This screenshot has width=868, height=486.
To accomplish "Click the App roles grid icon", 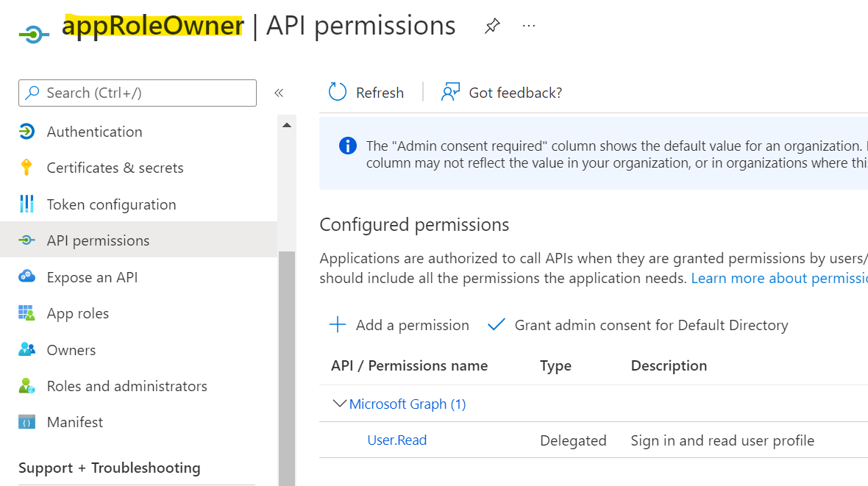I will [26, 312].
